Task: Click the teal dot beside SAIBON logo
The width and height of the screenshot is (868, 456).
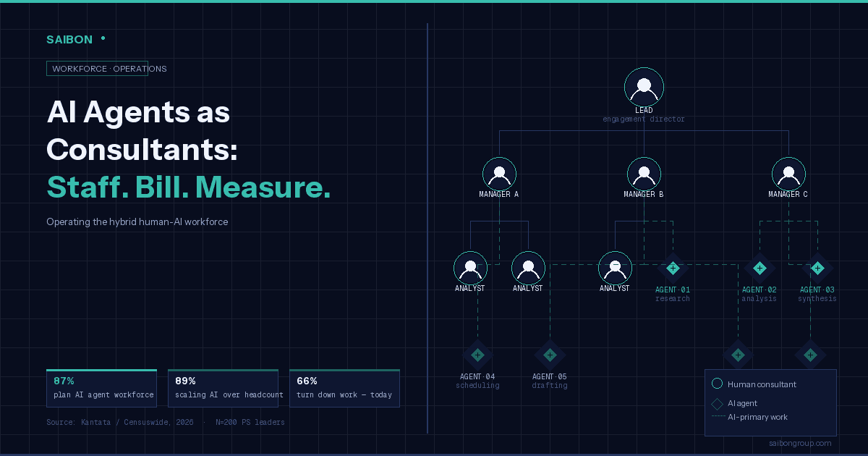Action: pyautogui.click(x=103, y=38)
